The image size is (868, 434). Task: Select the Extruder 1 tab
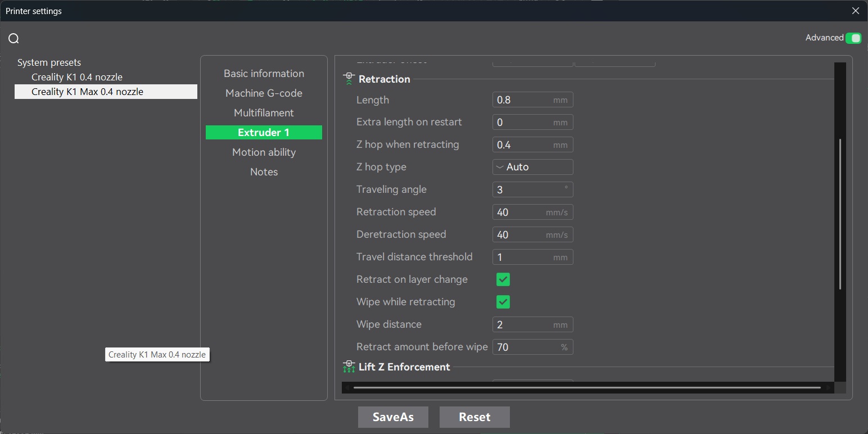(x=264, y=133)
